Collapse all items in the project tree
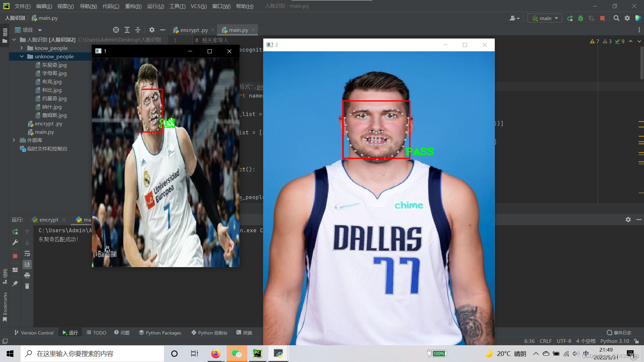 point(138,30)
